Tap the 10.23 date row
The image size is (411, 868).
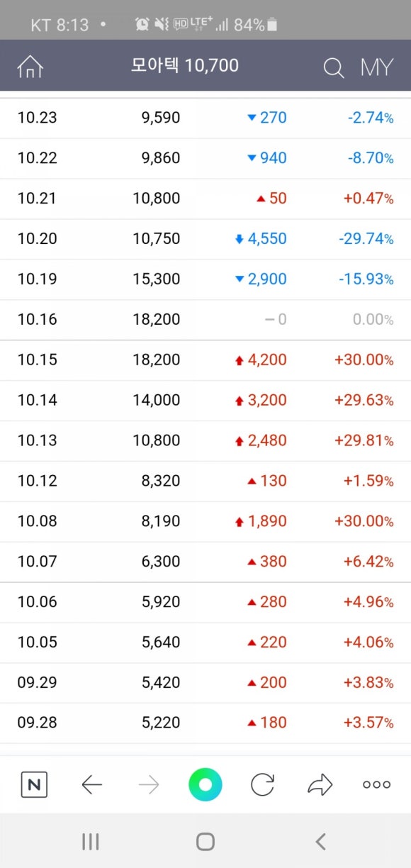[205, 118]
